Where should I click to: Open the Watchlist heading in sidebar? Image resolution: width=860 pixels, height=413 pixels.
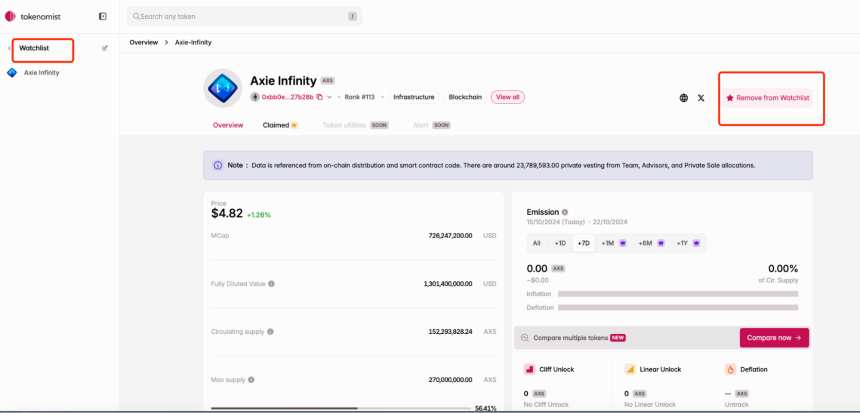[34, 48]
